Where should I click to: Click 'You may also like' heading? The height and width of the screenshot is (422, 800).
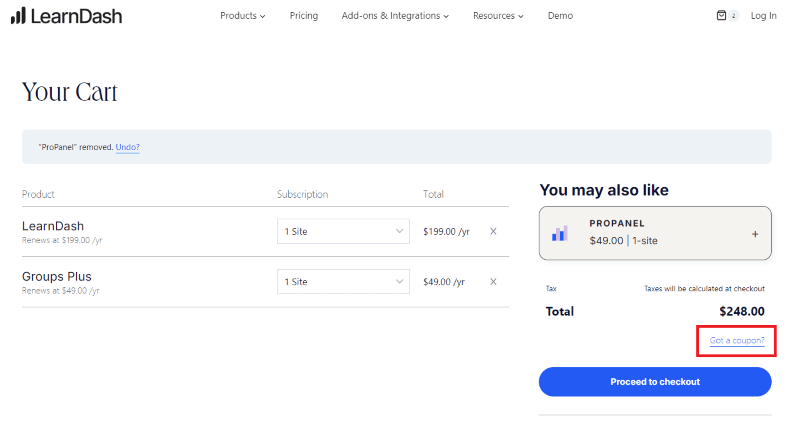coord(604,190)
